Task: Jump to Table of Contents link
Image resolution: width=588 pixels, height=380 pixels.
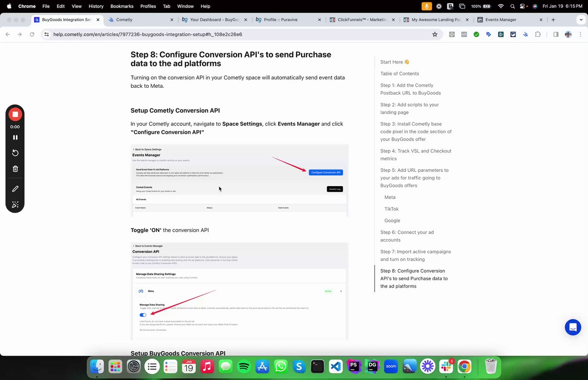Action: pyautogui.click(x=400, y=74)
